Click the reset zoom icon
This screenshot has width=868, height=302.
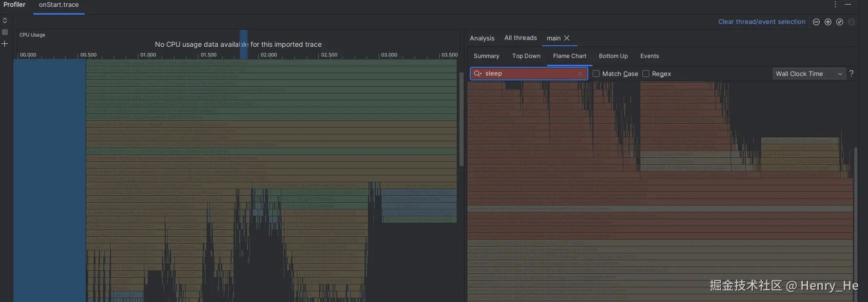coord(839,22)
